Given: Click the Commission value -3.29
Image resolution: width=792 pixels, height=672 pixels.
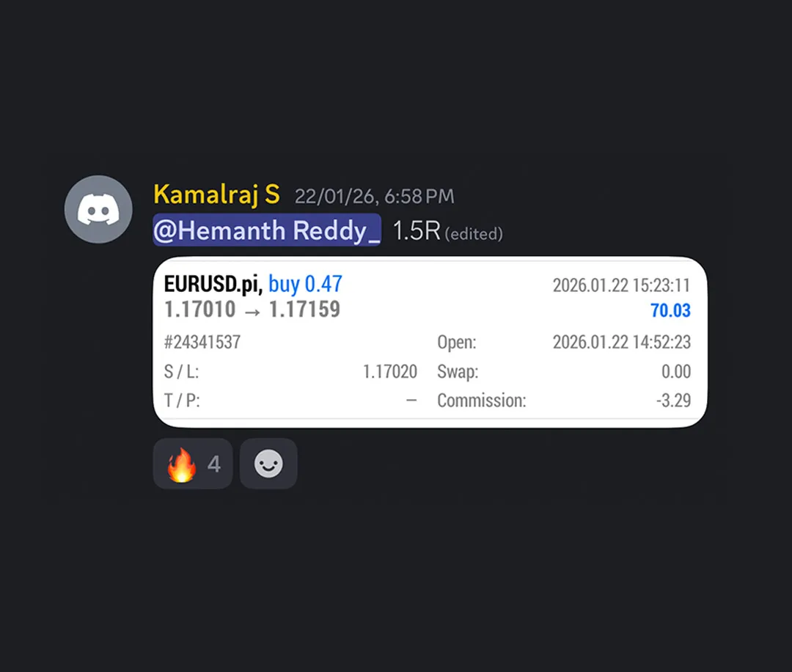Looking at the screenshot, I should click(x=673, y=400).
